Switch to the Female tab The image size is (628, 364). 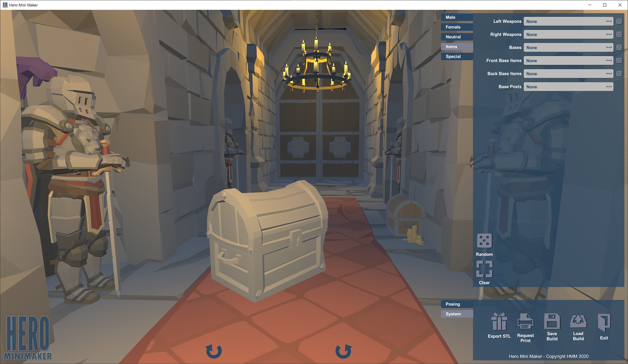(457, 27)
